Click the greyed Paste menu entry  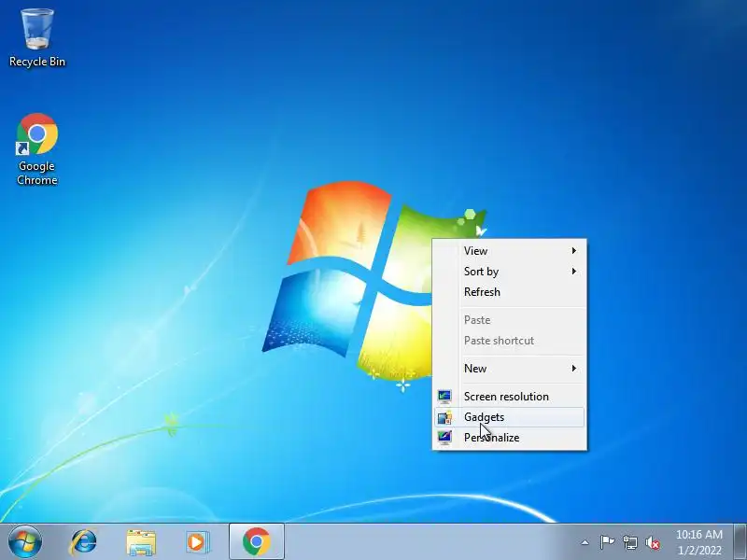[x=509, y=320]
